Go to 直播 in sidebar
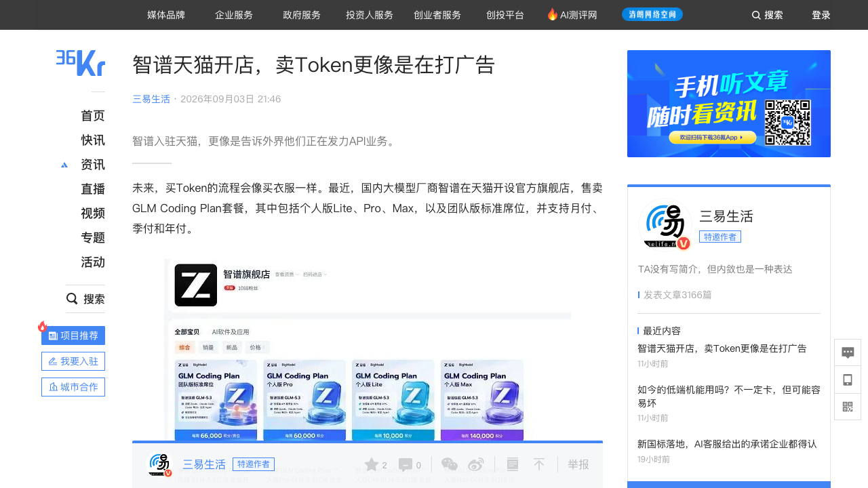 [93, 189]
